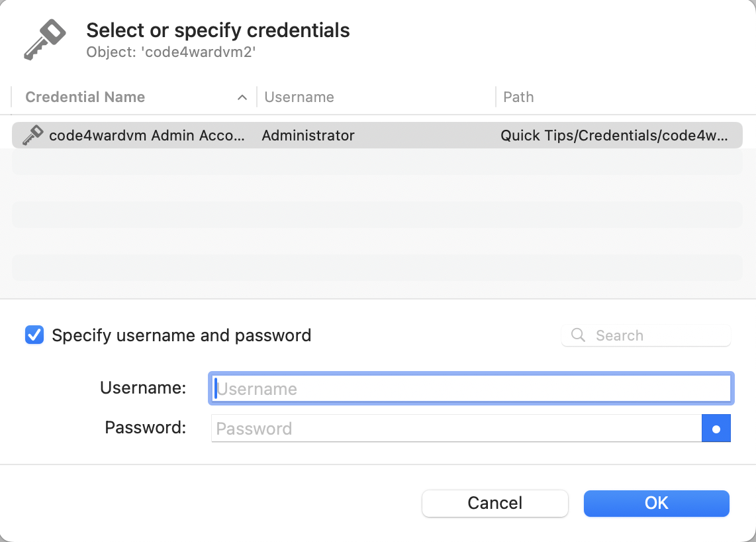This screenshot has height=542, width=756.
Task: Sort by the Username column header
Action: click(299, 97)
